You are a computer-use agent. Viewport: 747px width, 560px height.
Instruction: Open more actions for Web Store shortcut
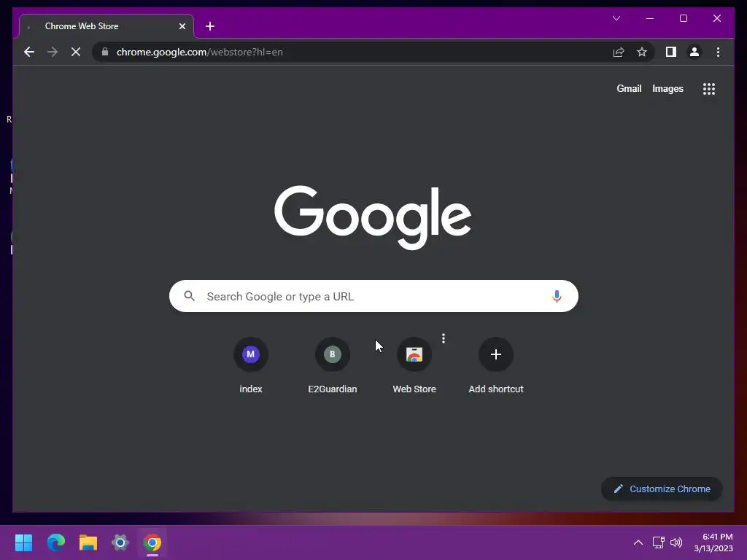pyautogui.click(x=444, y=338)
